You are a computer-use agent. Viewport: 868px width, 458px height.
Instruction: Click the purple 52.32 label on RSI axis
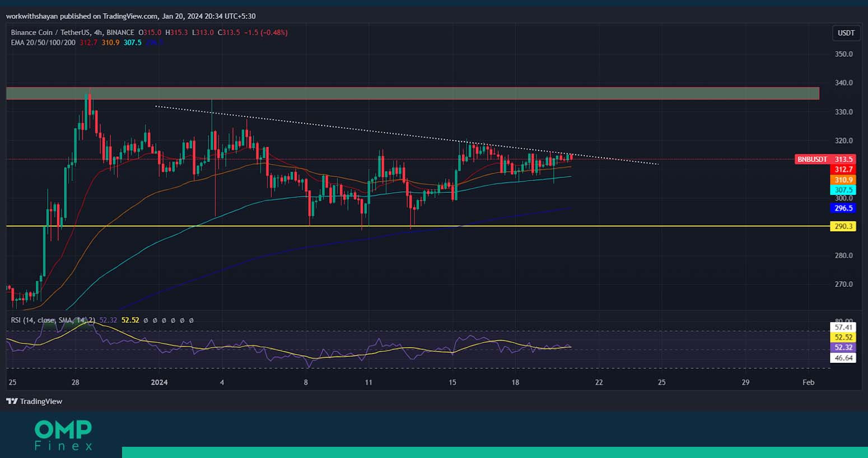(x=843, y=347)
